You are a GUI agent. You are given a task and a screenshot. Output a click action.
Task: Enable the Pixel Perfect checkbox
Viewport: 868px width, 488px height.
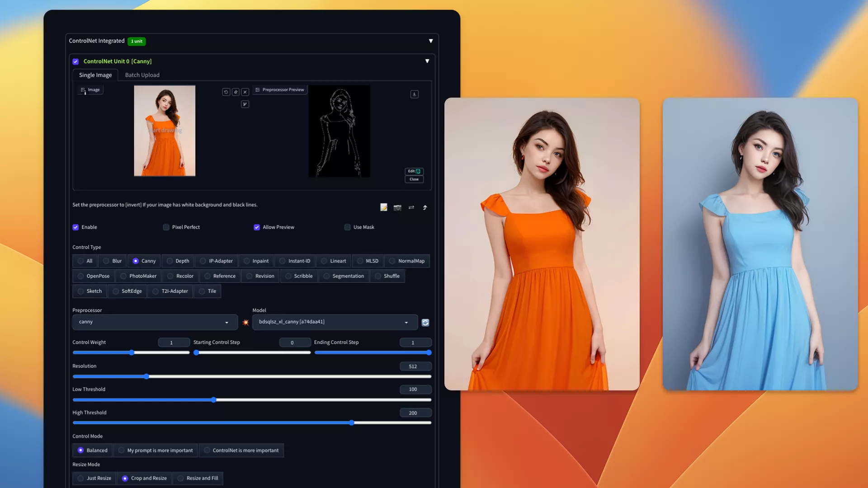[166, 227]
